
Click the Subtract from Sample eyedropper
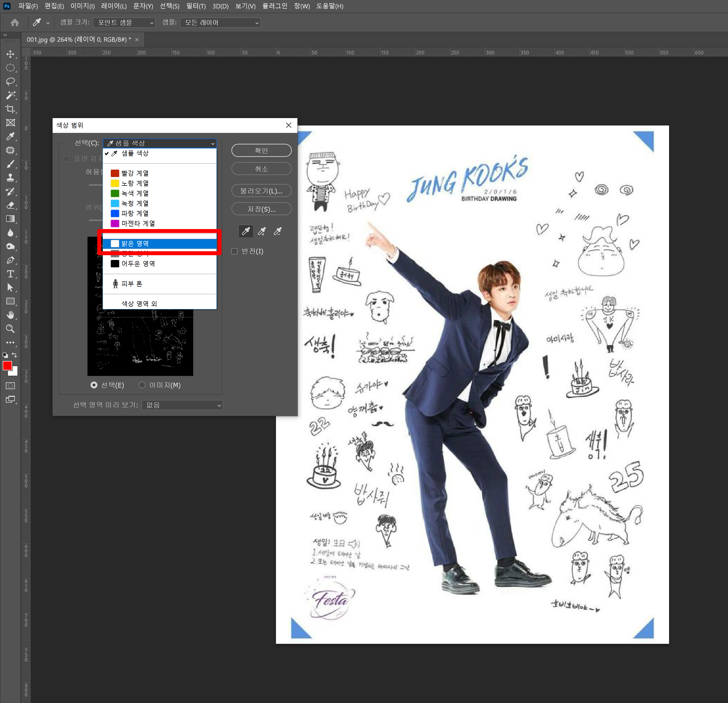click(278, 232)
